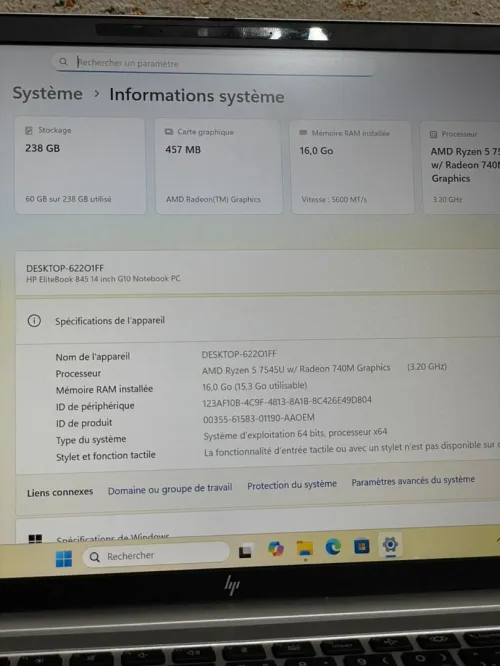Launch Microsoft Edge from the taskbar
Viewport: 500px width, 666px height.
tap(333, 547)
